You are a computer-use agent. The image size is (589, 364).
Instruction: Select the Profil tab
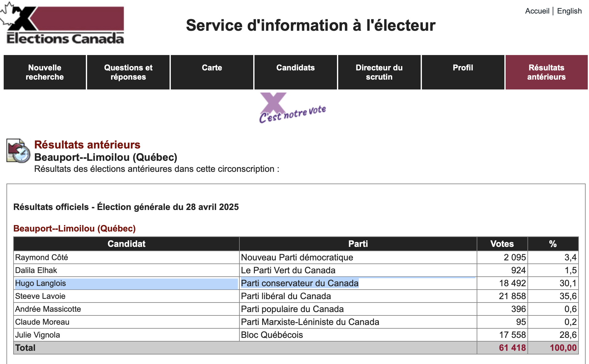(x=463, y=68)
